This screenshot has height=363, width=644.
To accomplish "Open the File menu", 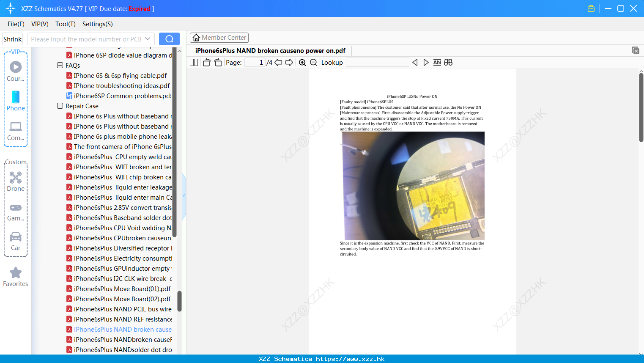I will click(16, 24).
